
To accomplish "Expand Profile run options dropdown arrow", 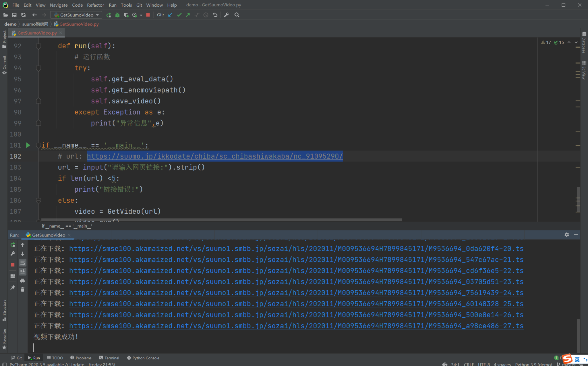I will [x=141, y=15].
